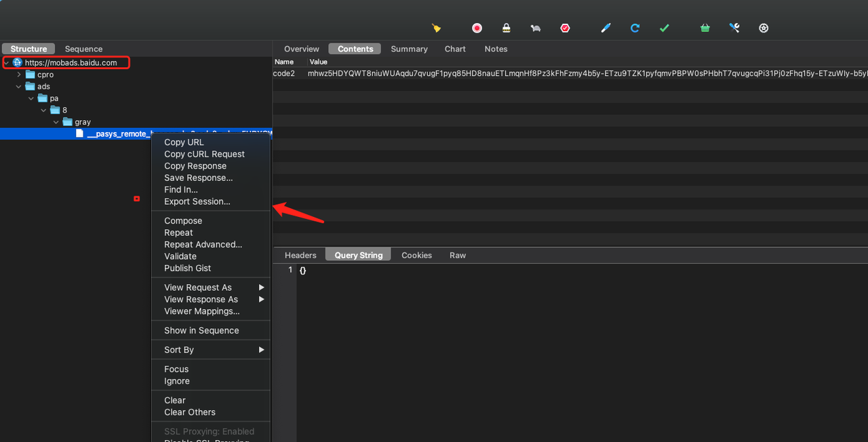Click the blue Repeat arrow icon
Screen dimensions: 868x442
pyautogui.click(x=635, y=28)
